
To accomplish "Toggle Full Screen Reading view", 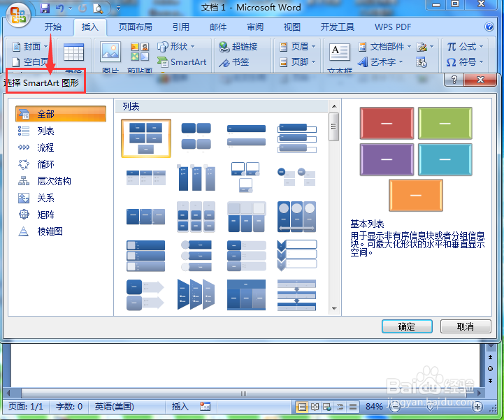I will pos(315,407).
